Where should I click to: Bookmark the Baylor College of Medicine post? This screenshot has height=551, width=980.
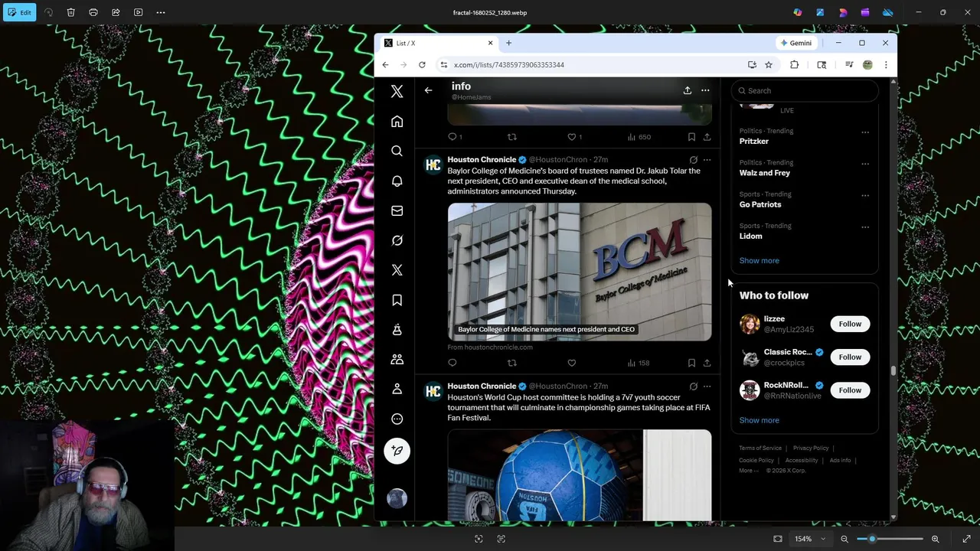[x=691, y=363]
